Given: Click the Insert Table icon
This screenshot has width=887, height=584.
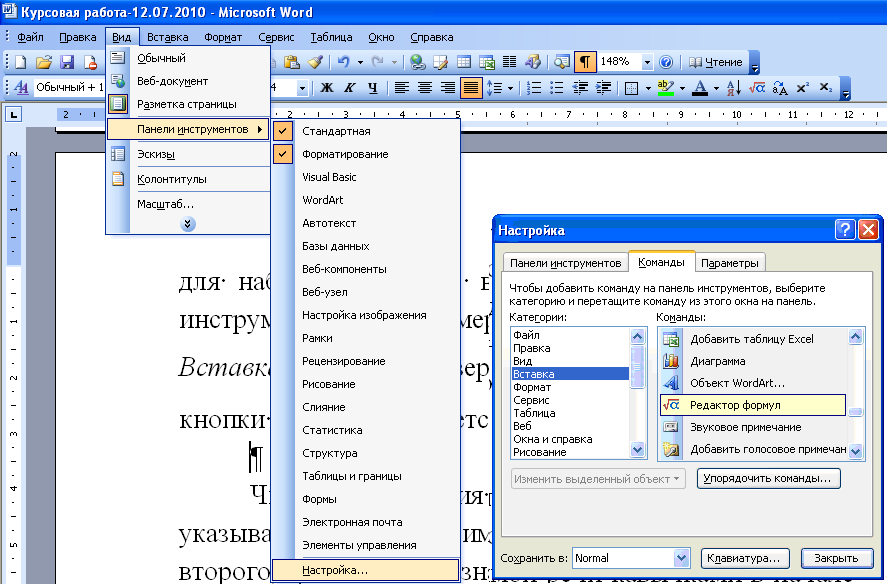Looking at the screenshot, I should click(463, 62).
